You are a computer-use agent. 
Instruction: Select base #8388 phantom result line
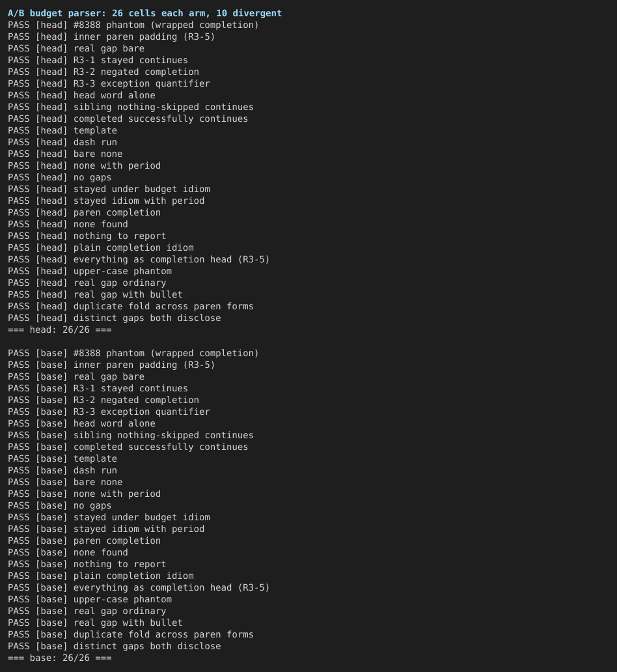[133, 353]
